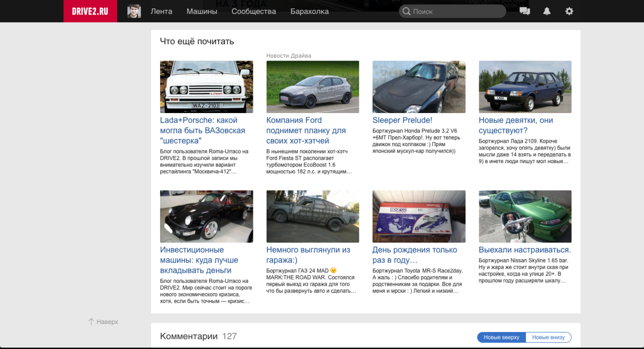Viewport: 644px width, 349px height.
Task: Select the Новые внизу sort option
Action: tap(548, 337)
